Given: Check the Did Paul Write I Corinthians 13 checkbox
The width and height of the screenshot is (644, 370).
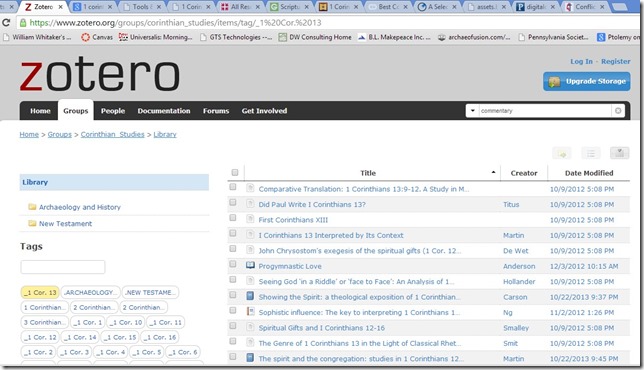Looking at the screenshot, I should click(233, 202).
